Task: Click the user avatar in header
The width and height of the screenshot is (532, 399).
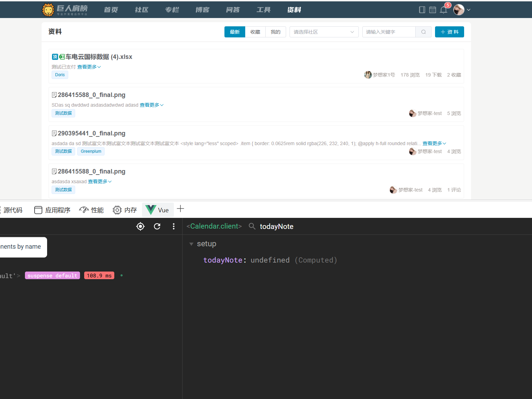Action: coord(459,10)
